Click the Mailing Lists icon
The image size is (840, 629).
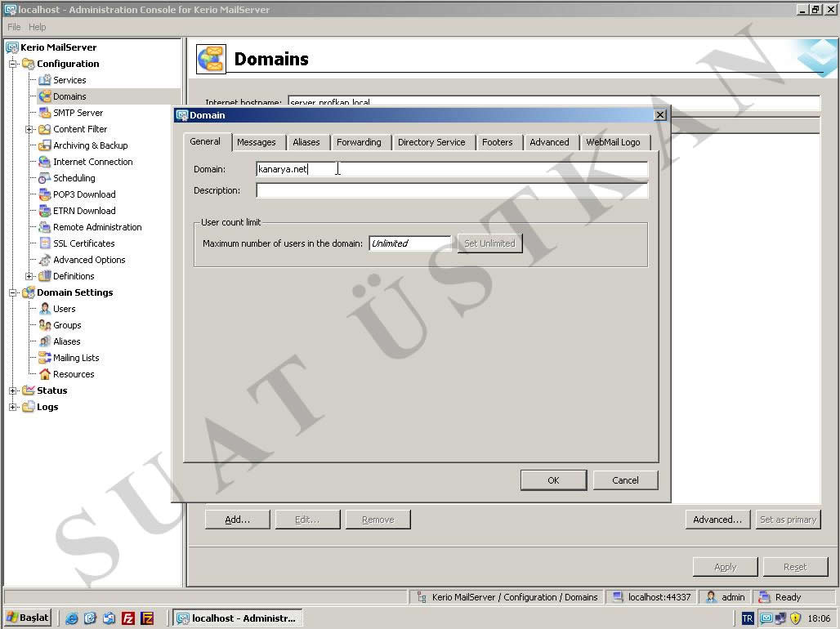tap(45, 358)
